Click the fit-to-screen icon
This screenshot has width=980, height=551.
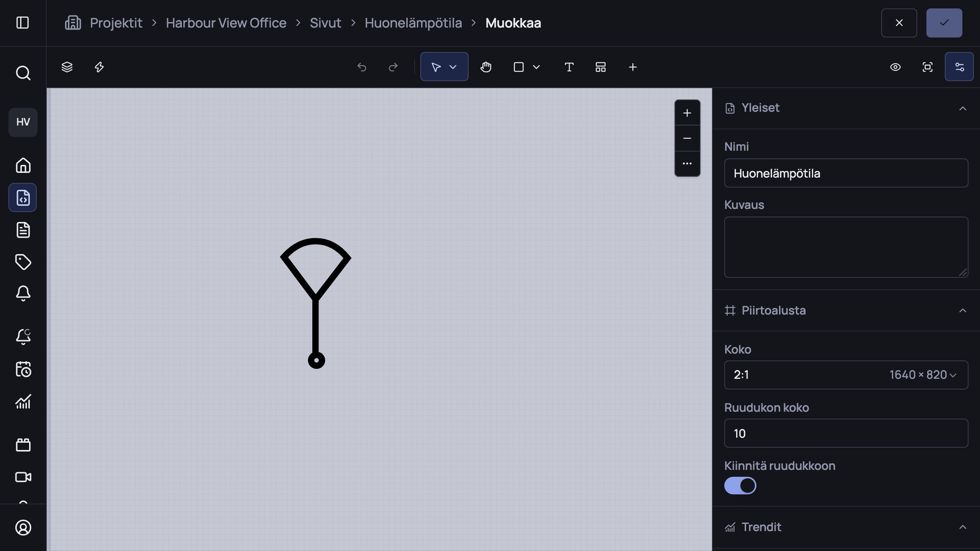pyautogui.click(x=928, y=67)
